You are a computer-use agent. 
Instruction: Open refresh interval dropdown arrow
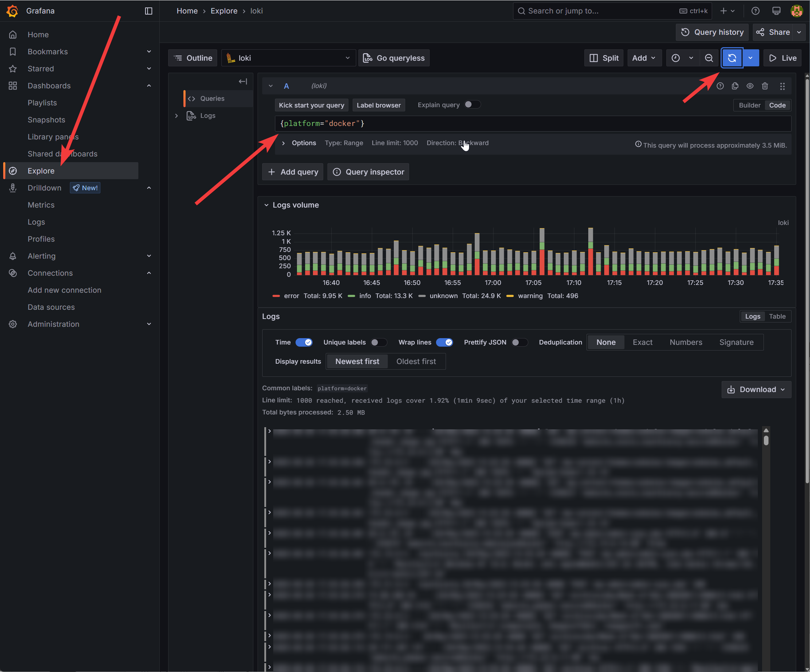coord(751,58)
